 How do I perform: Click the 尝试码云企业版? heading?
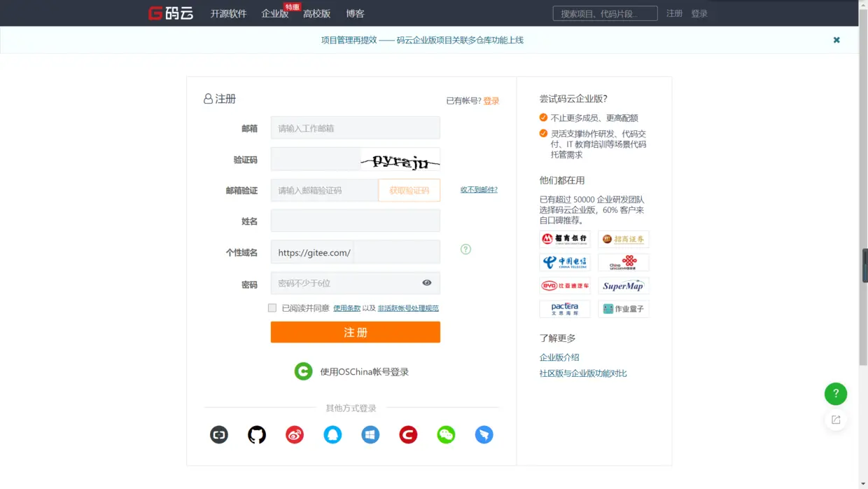click(x=573, y=99)
